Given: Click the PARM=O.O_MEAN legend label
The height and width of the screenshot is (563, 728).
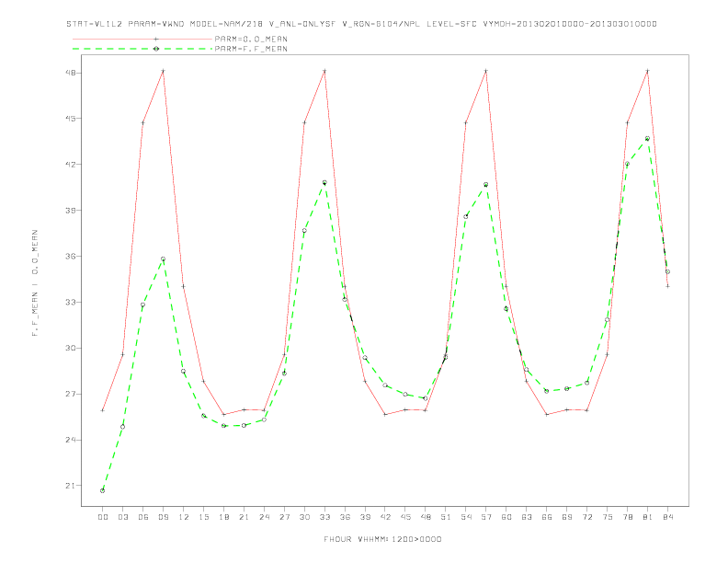Looking at the screenshot, I should (x=251, y=39).
